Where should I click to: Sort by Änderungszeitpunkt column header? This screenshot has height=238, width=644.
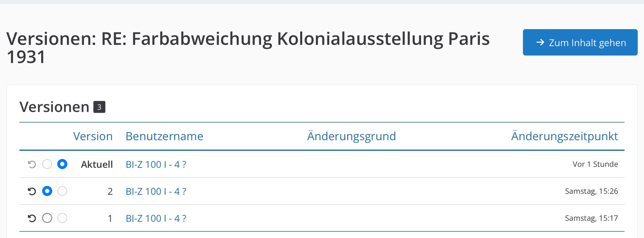(564, 136)
